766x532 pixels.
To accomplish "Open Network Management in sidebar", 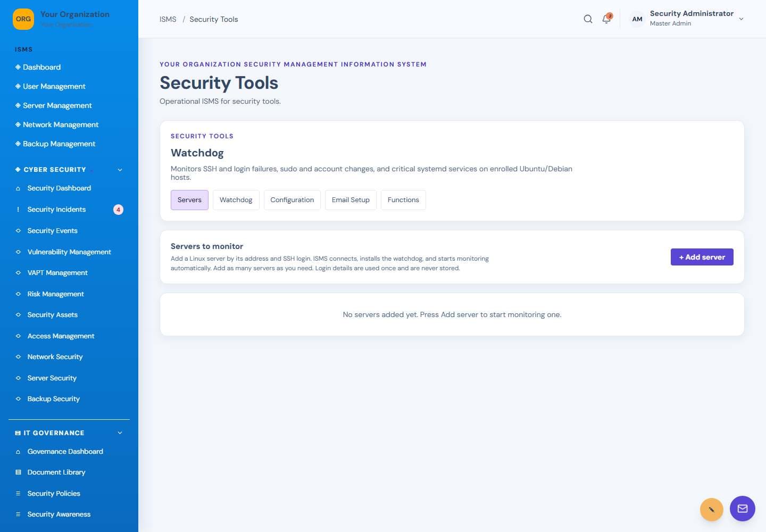I will coord(61,124).
